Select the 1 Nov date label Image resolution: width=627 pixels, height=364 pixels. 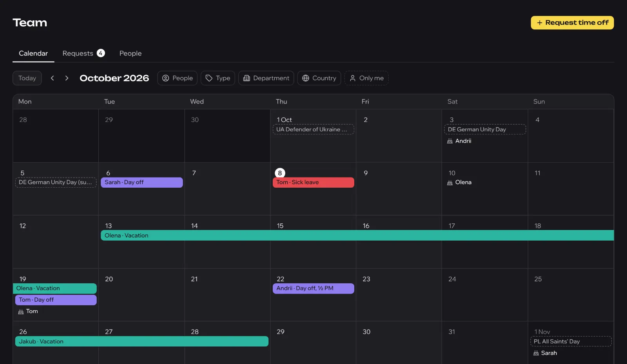pyautogui.click(x=542, y=332)
